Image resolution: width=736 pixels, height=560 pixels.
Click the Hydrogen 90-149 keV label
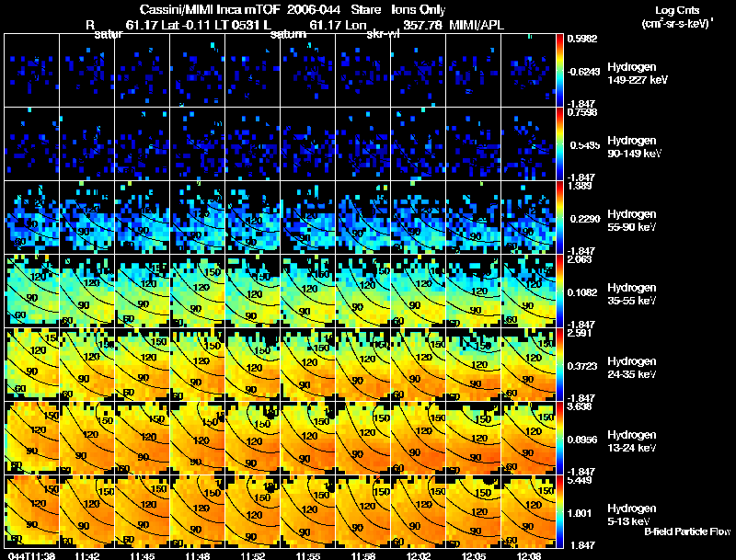click(x=634, y=147)
